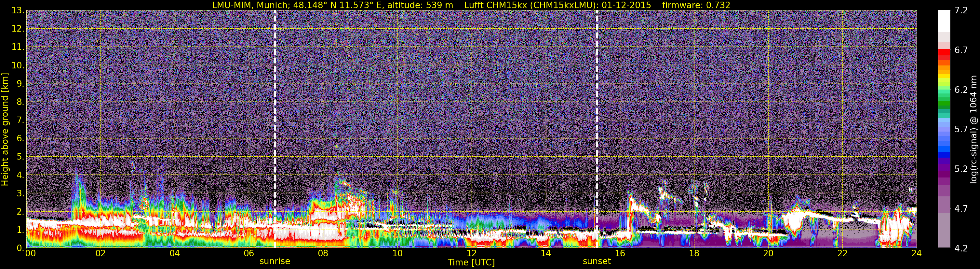Click the time axis tick label "12"
Image resolution: width=980 pixels, height=269 pixels.
click(471, 253)
